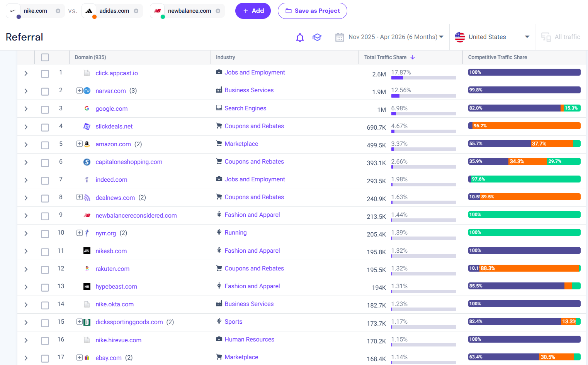Click the narvar.com favicon icon
This screenshot has height=365, width=588.
(x=87, y=91)
